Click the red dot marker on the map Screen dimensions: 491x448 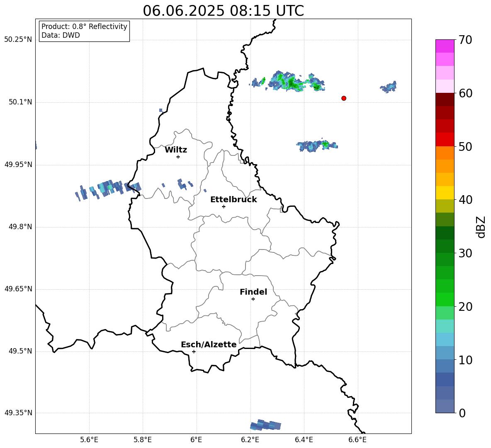[344, 98]
